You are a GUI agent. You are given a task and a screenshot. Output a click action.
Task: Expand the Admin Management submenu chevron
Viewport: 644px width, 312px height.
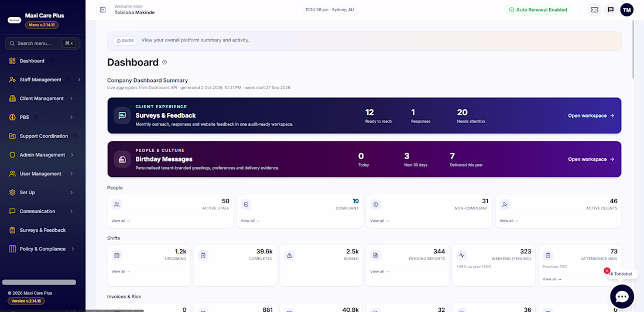click(71, 155)
